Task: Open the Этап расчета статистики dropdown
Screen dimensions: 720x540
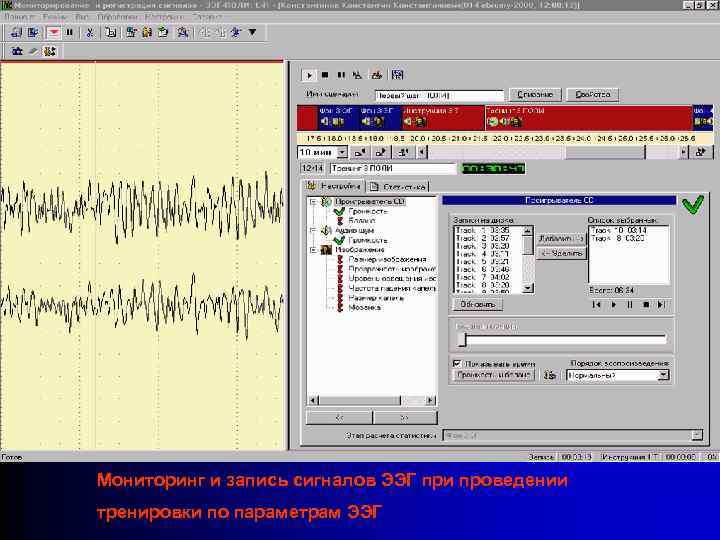Action: pyautogui.click(x=698, y=435)
